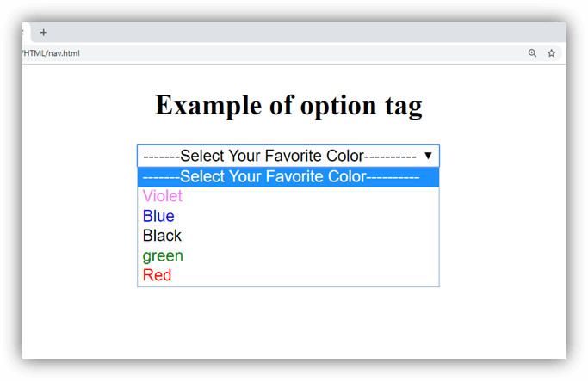Pick the Red option

(x=157, y=275)
